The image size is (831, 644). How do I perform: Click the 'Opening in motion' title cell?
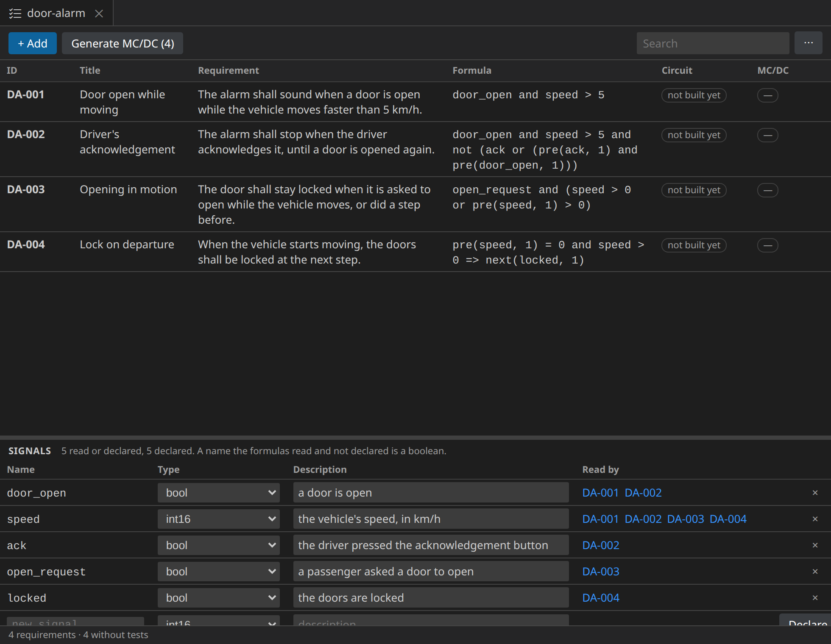[128, 189]
